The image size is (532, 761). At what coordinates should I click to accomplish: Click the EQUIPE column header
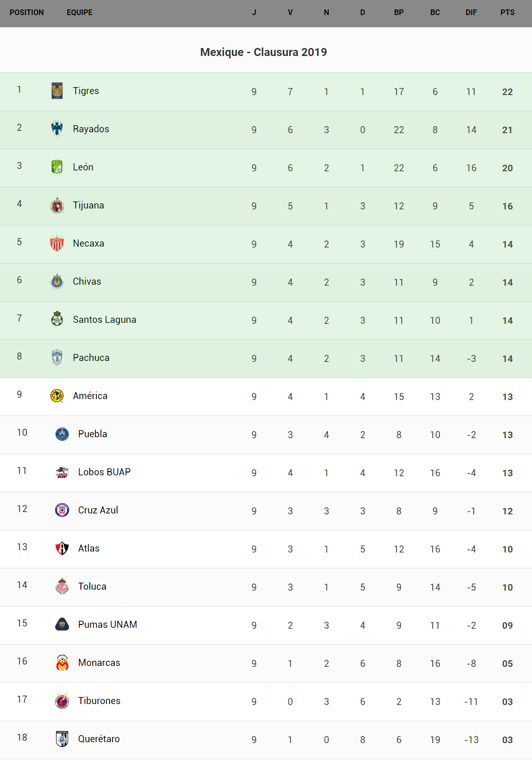79,13
